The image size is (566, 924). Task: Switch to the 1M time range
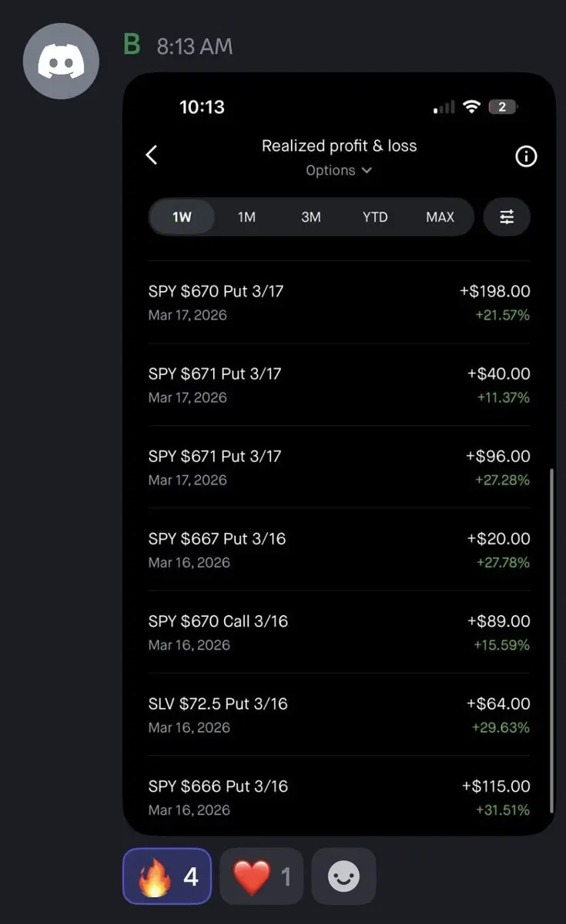click(x=246, y=217)
